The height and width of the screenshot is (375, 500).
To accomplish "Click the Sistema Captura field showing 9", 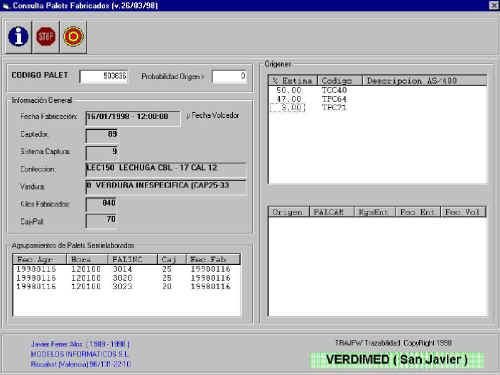I will click(101, 152).
